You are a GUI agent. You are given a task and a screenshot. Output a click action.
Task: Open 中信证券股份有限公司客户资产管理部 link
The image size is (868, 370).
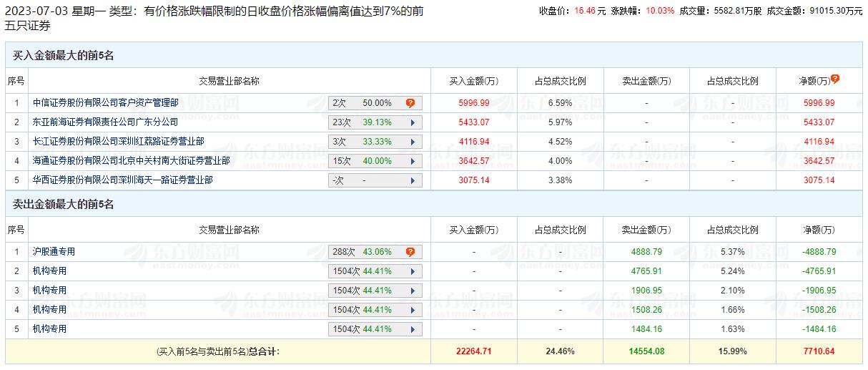(x=105, y=103)
